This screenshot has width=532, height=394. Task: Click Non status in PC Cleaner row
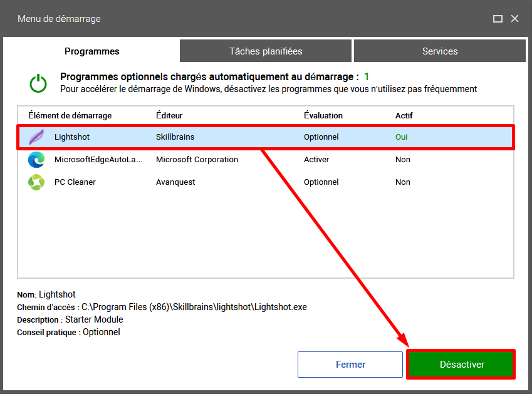[403, 182]
